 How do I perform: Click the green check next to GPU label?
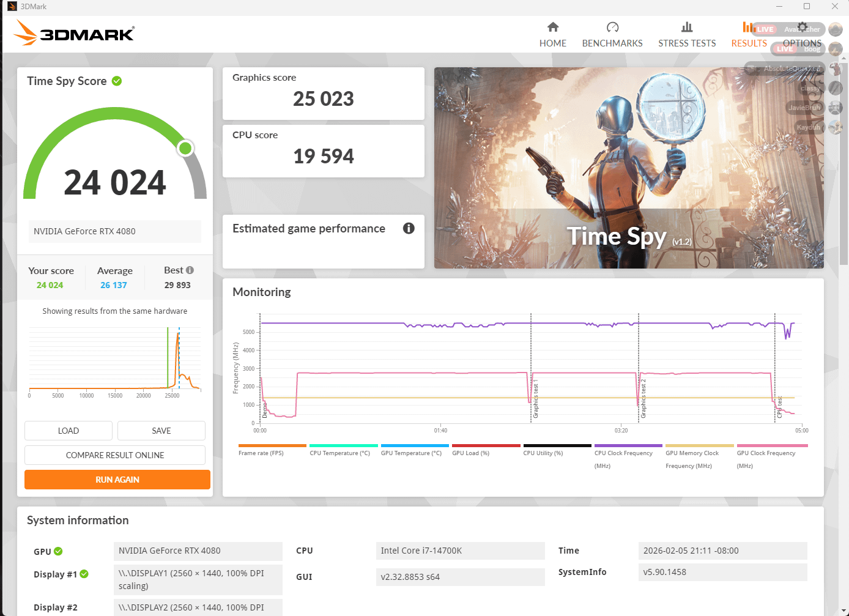[x=58, y=551]
